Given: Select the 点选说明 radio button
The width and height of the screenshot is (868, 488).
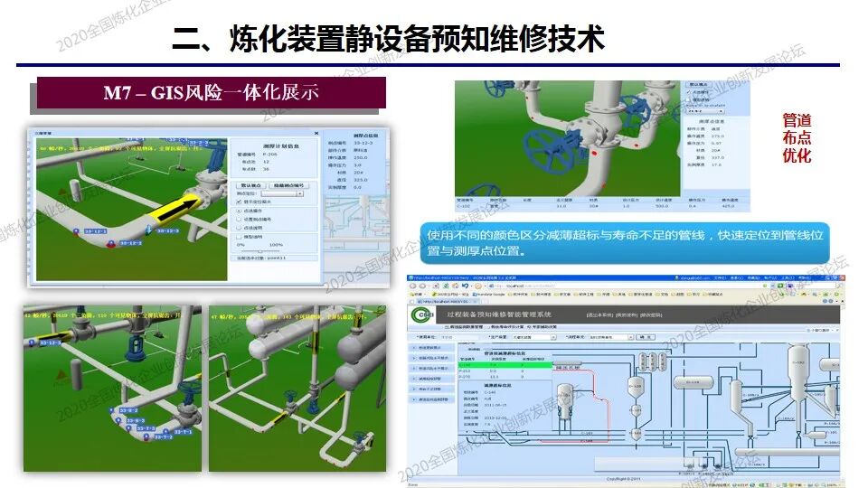Looking at the screenshot, I should click(239, 228).
